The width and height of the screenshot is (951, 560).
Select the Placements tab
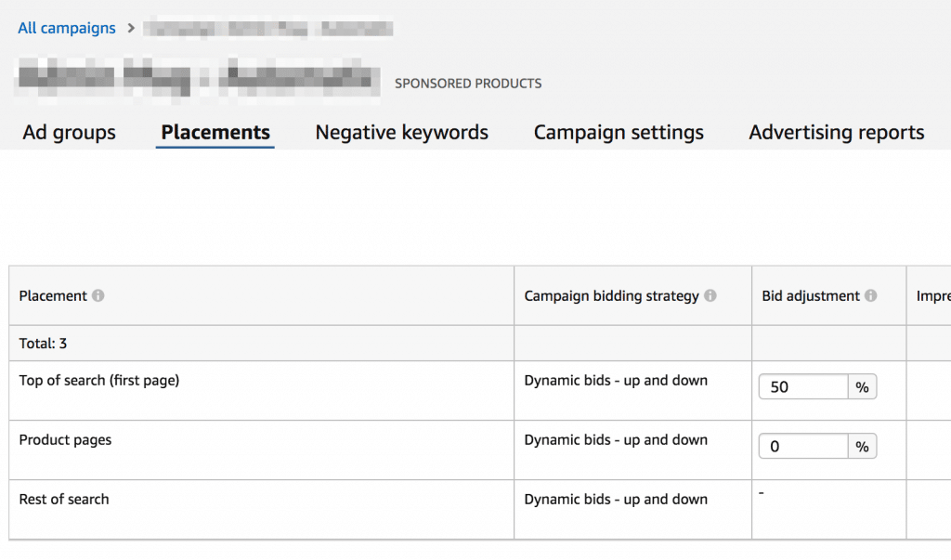pos(215,133)
